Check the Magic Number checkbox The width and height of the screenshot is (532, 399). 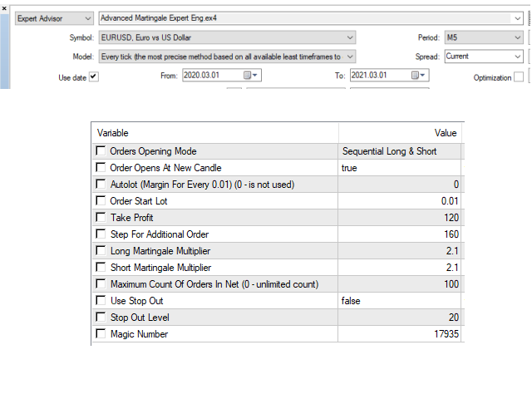pos(101,333)
